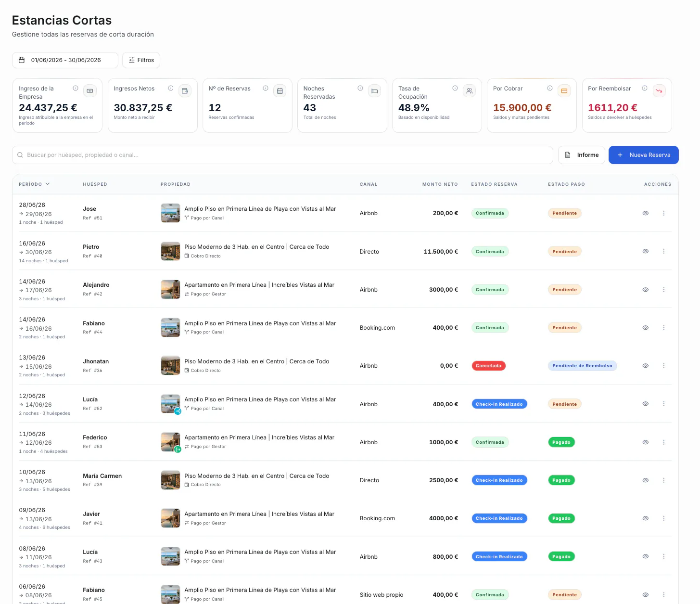Click bed icon in Noches Reservadas card
The width and height of the screenshot is (700, 604).
coord(375,90)
